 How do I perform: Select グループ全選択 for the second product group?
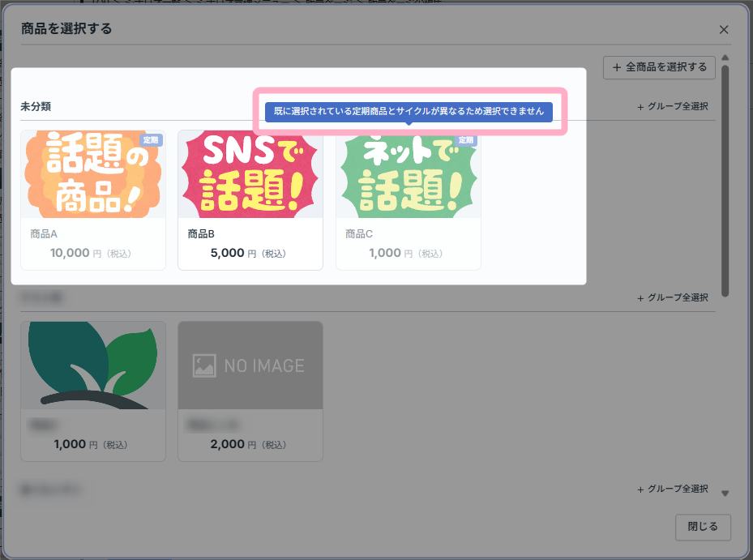672,297
